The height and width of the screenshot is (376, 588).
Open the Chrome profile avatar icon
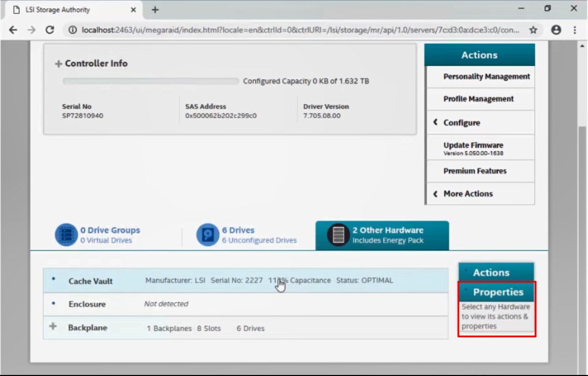[x=556, y=30]
